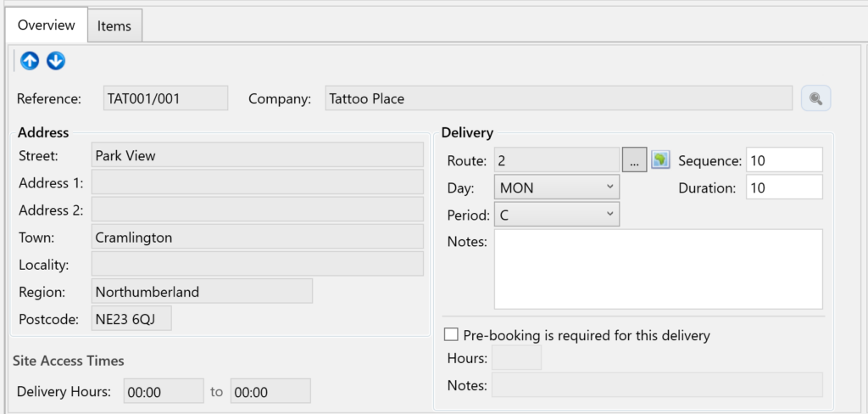Click the blue down arrow icon
The height and width of the screenshot is (414, 868).
(x=56, y=61)
